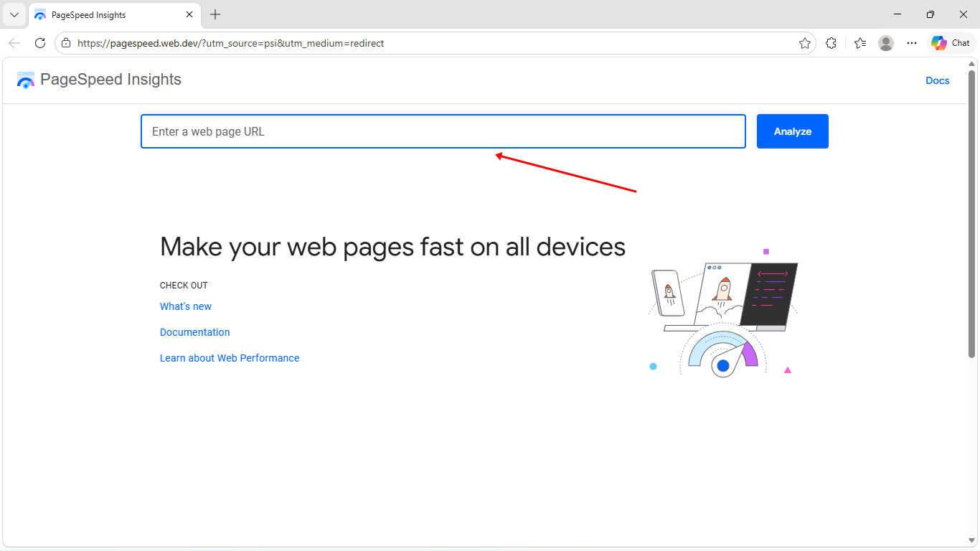Viewport: 980px width, 551px height.
Task: View site information lock icon
Action: (66, 43)
